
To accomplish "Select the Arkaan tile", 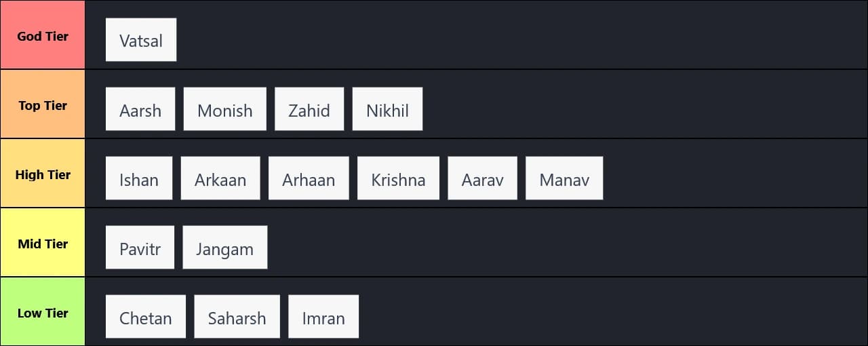I will click(x=220, y=178).
